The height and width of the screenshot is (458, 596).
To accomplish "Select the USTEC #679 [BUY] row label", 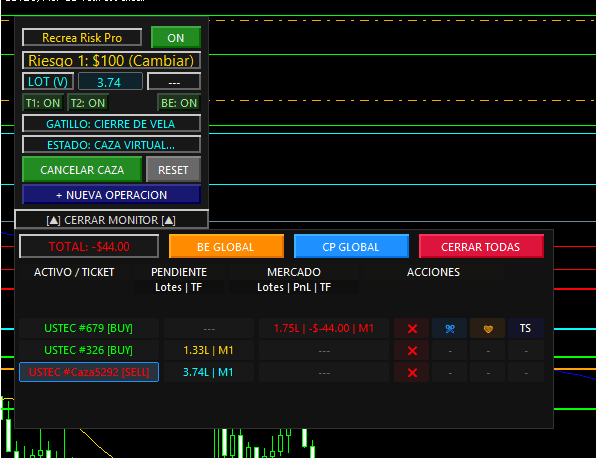I will click(89, 328).
